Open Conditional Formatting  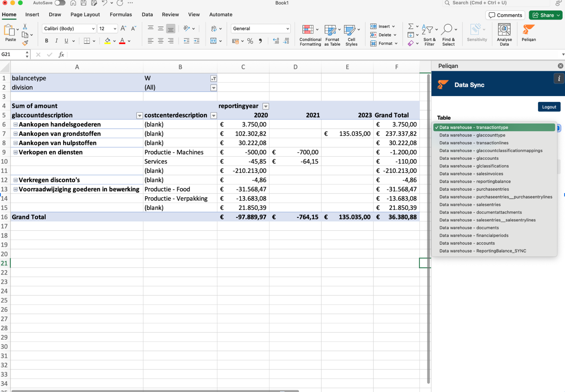coord(310,35)
